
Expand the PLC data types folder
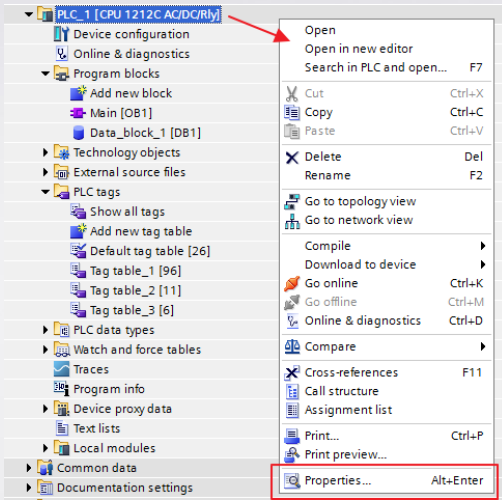45,330
